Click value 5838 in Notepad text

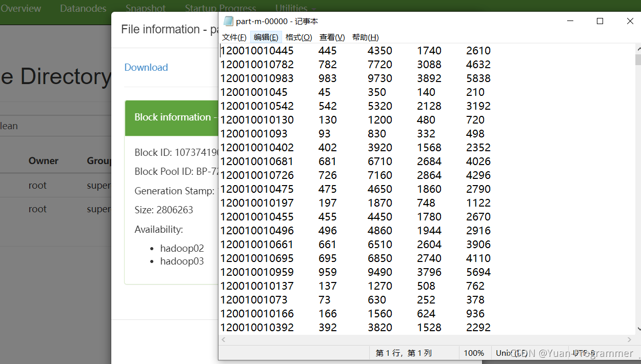(x=478, y=78)
